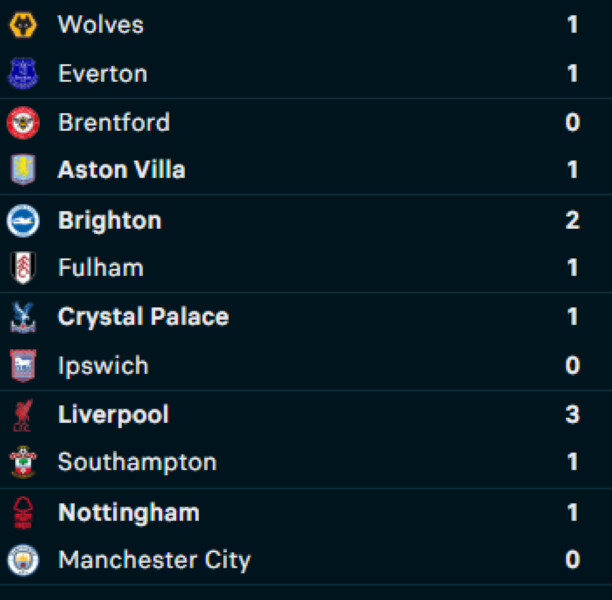The width and height of the screenshot is (612, 600).
Task: Click the Everton club badge
Action: pos(22,73)
